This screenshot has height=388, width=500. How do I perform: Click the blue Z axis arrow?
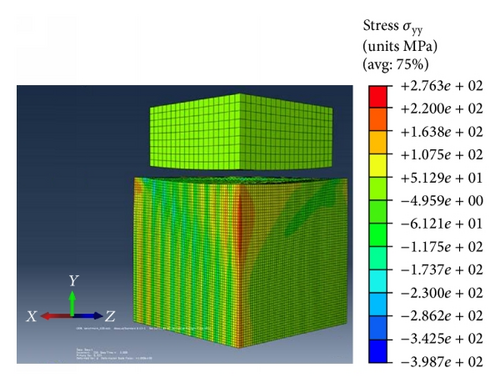tap(88, 316)
